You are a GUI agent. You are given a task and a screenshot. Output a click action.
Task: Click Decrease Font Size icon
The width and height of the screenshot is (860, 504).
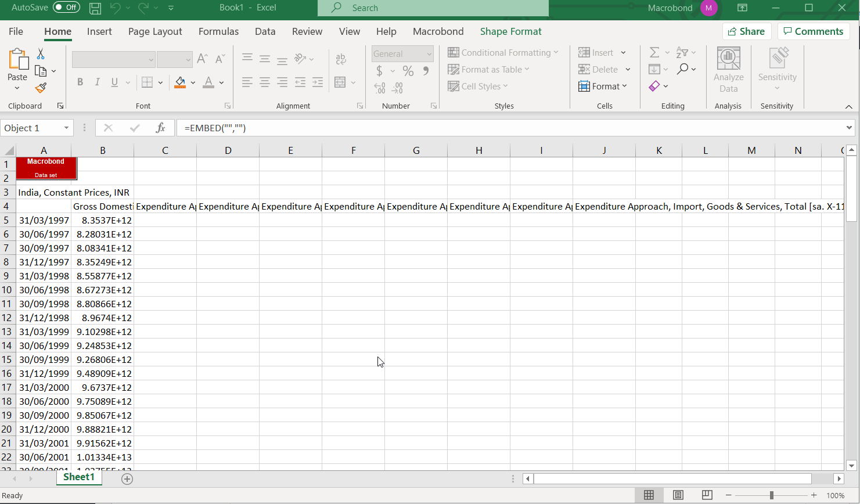(x=220, y=59)
